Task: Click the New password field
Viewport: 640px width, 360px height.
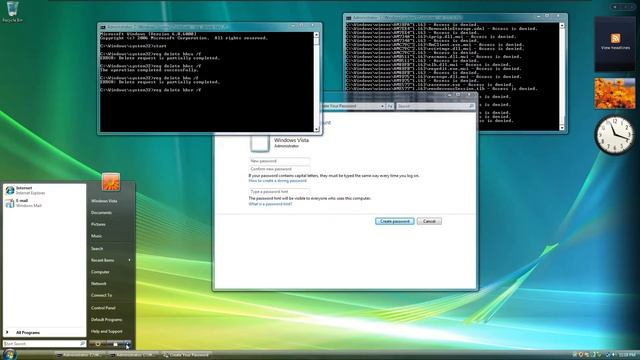Action: tap(279, 161)
